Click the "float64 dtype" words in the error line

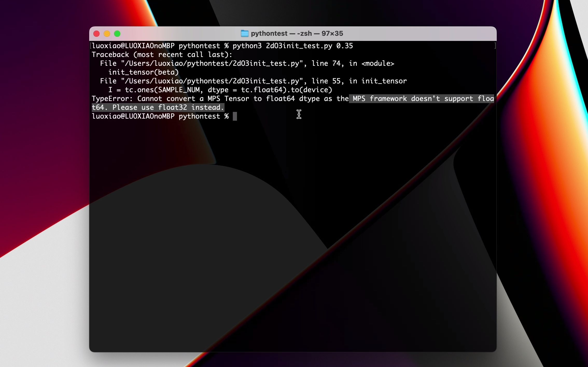(x=293, y=99)
